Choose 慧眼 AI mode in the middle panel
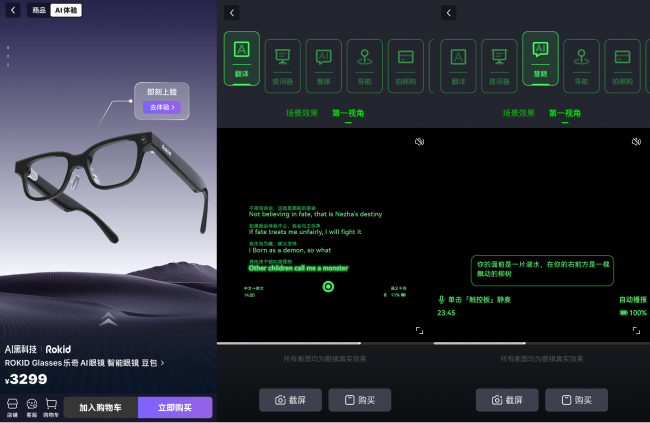 click(324, 66)
